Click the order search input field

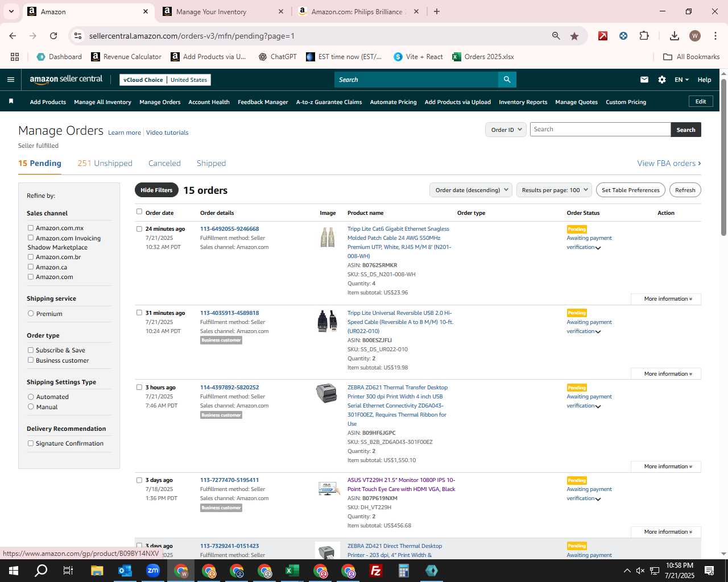point(600,130)
